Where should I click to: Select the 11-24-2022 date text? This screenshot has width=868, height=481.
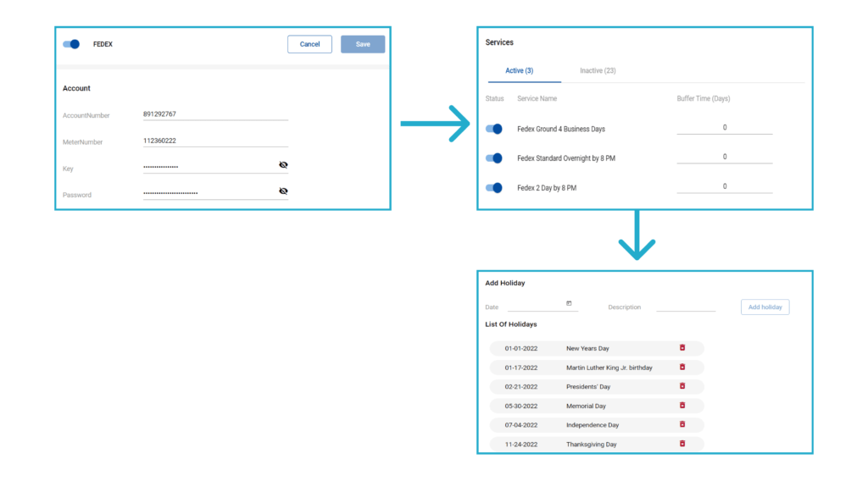(x=521, y=445)
